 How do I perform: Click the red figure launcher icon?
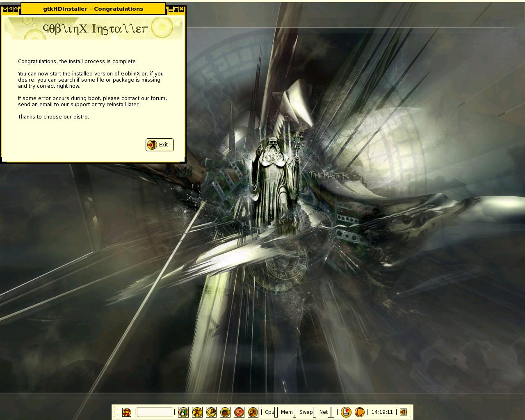click(239, 412)
